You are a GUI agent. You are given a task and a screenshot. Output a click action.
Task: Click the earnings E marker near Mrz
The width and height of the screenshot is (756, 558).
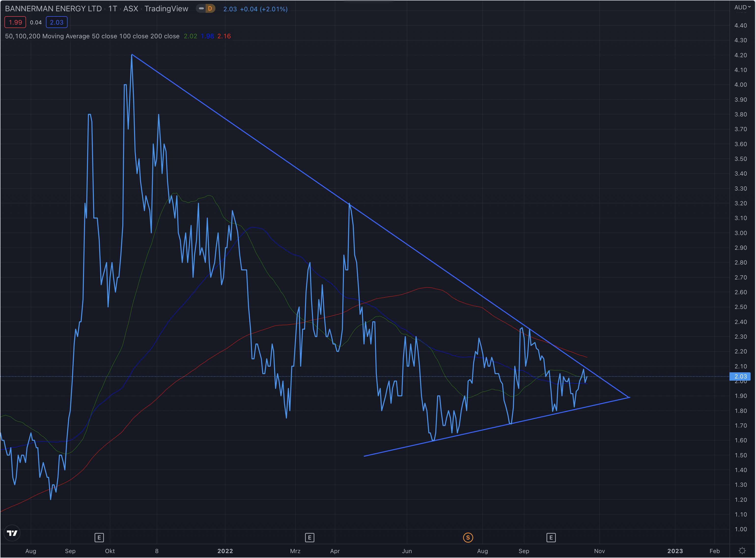309,537
